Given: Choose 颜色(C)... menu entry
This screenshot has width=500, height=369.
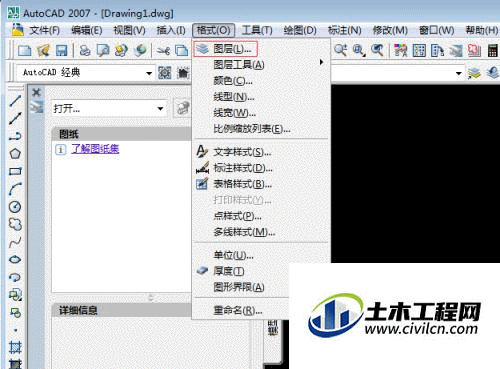Looking at the screenshot, I should tap(261, 81).
